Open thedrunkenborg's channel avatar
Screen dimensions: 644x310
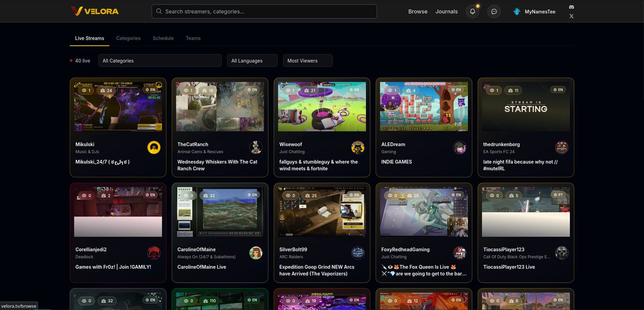(562, 148)
